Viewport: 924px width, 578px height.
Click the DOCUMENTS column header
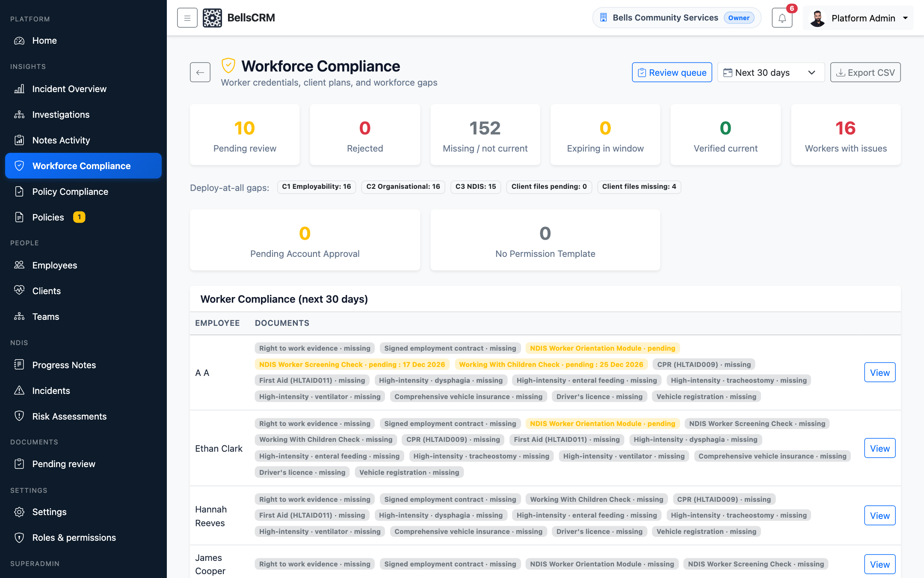(x=282, y=323)
